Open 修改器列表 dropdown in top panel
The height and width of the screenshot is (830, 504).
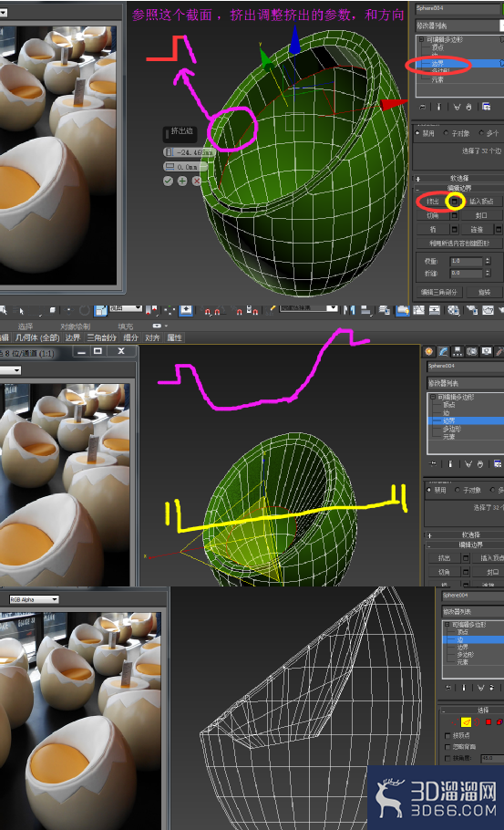click(x=459, y=26)
